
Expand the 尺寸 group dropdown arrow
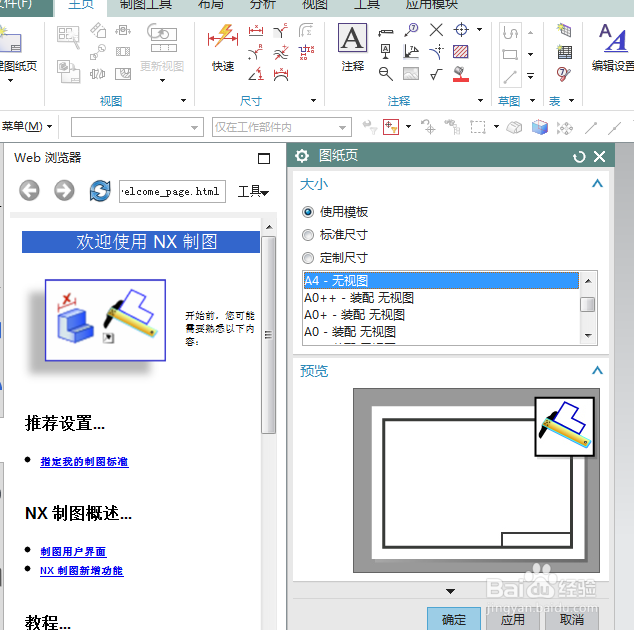click(x=313, y=101)
